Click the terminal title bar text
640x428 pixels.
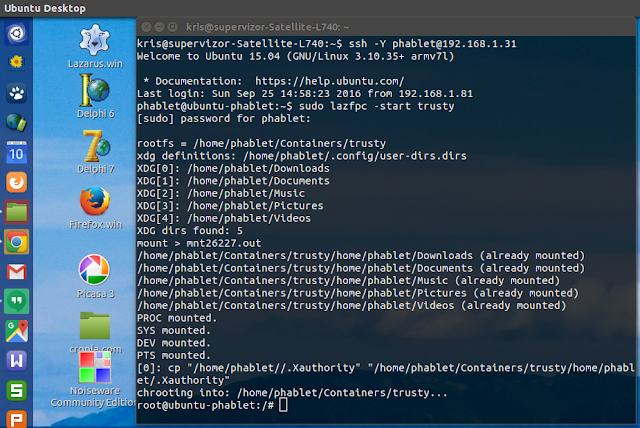(x=267, y=27)
